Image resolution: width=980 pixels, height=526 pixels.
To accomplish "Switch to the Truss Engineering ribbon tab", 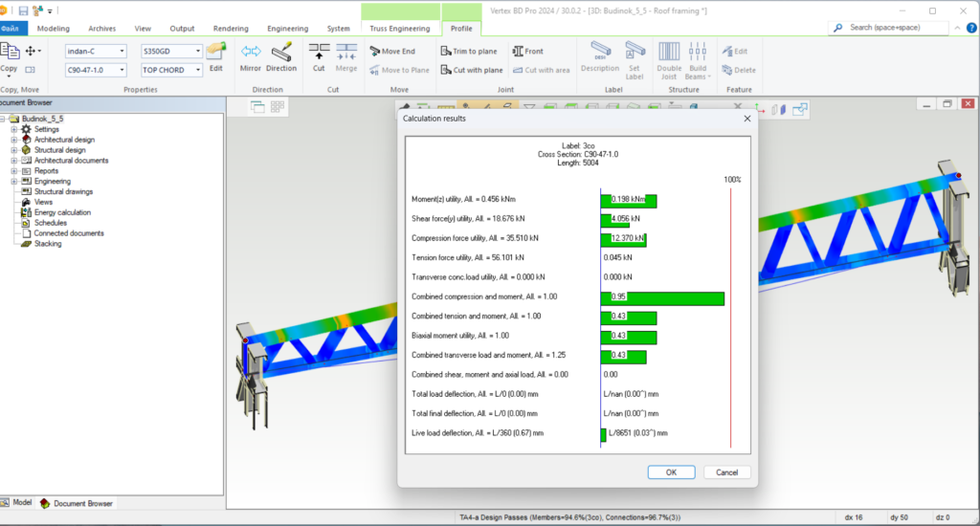I will [399, 28].
